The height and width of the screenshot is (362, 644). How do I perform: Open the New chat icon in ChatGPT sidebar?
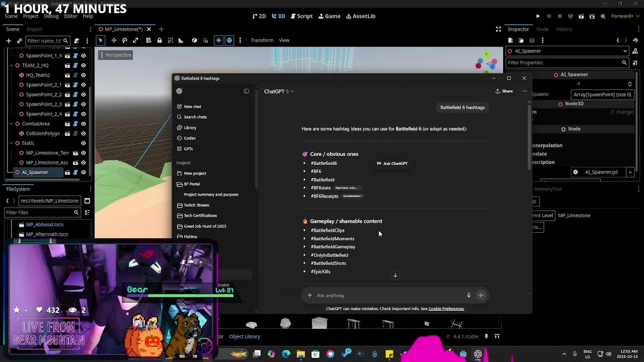pos(180,107)
